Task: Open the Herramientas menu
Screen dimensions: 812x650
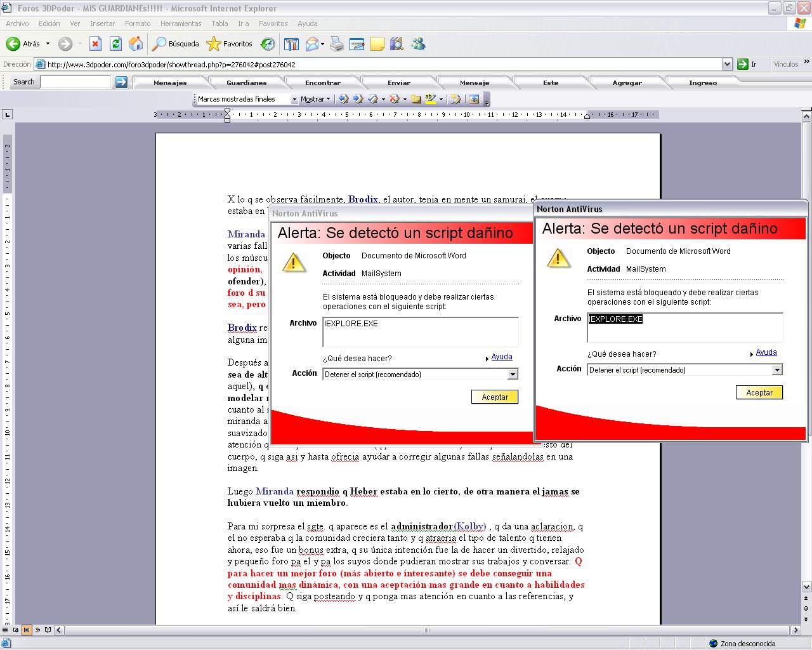Action: tap(181, 23)
